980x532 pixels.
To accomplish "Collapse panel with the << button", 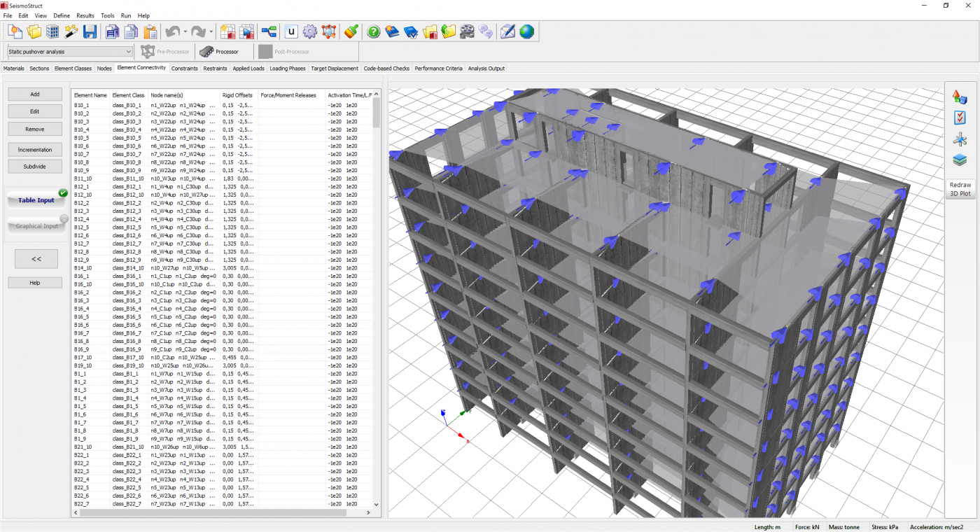I will [36, 258].
